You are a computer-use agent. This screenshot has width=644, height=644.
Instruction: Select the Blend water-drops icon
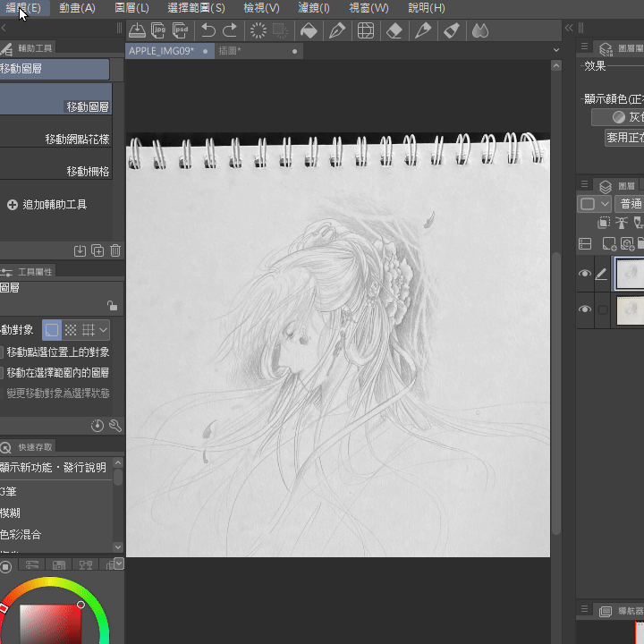click(x=479, y=30)
